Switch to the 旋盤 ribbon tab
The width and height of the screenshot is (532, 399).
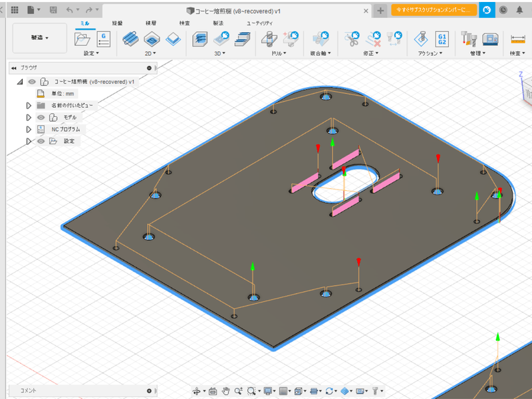[117, 23]
